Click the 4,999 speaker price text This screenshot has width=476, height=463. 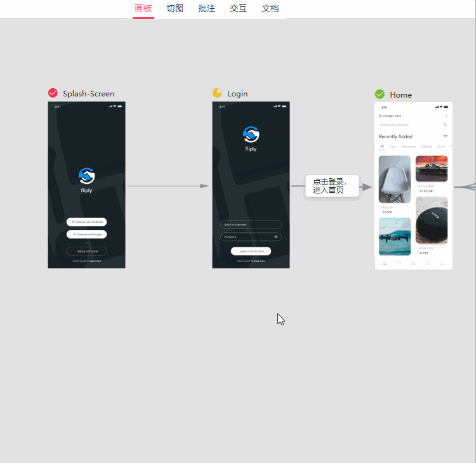click(x=423, y=252)
